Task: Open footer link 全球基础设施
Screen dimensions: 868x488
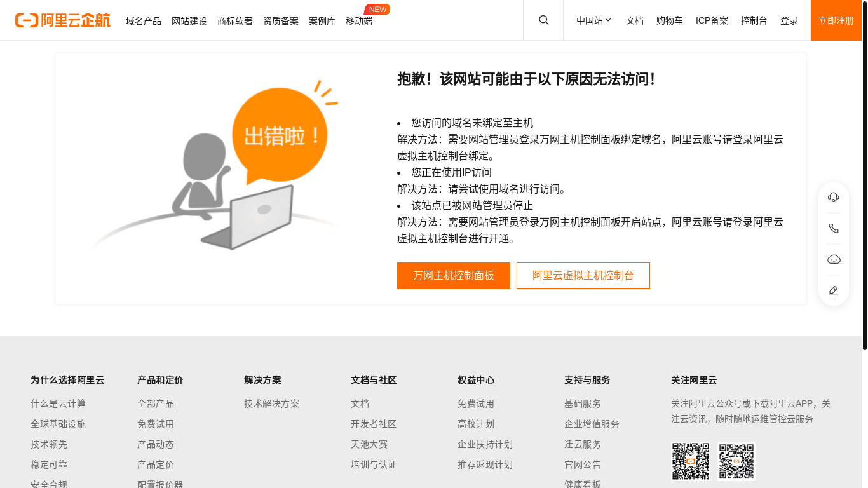Action: coord(58,424)
